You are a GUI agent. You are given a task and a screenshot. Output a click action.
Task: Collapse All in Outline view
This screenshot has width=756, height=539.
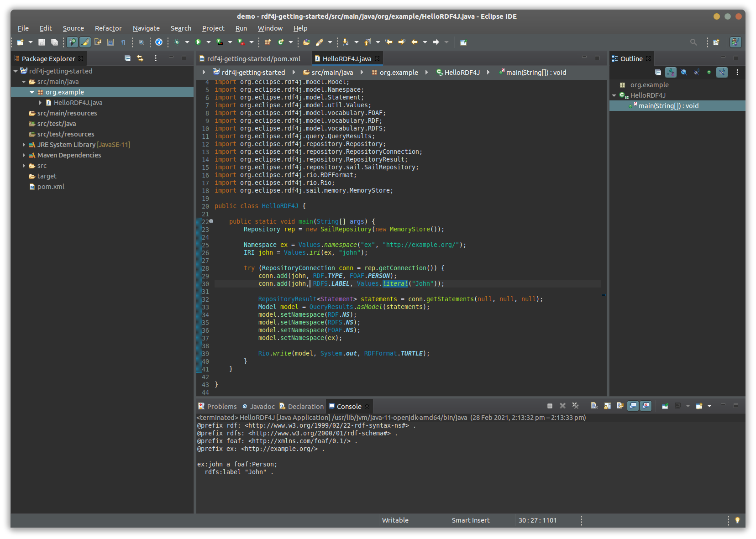pyautogui.click(x=658, y=72)
